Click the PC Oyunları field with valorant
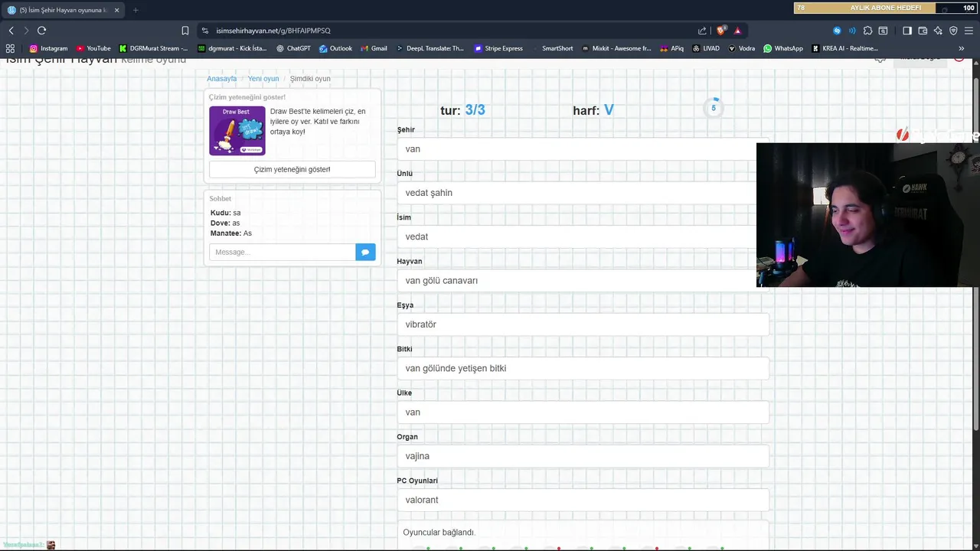The image size is (980, 551). click(x=583, y=500)
